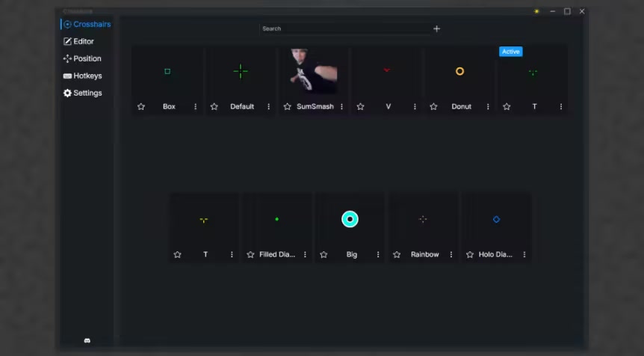The width and height of the screenshot is (644, 356).
Task: Open the options menu for Default crosshair
Action: click(x=268, y=106)
